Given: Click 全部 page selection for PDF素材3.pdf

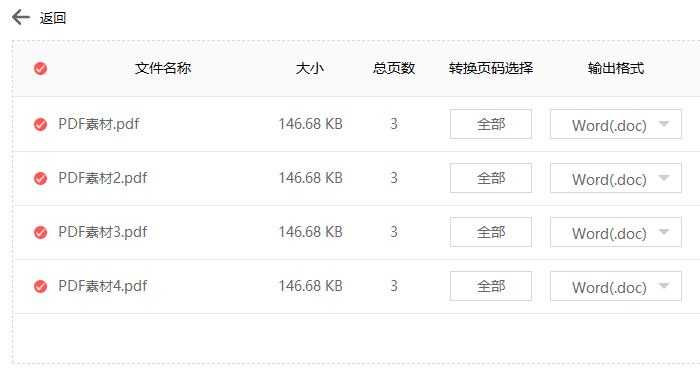Looking at the screenshot, I should 491,232.
